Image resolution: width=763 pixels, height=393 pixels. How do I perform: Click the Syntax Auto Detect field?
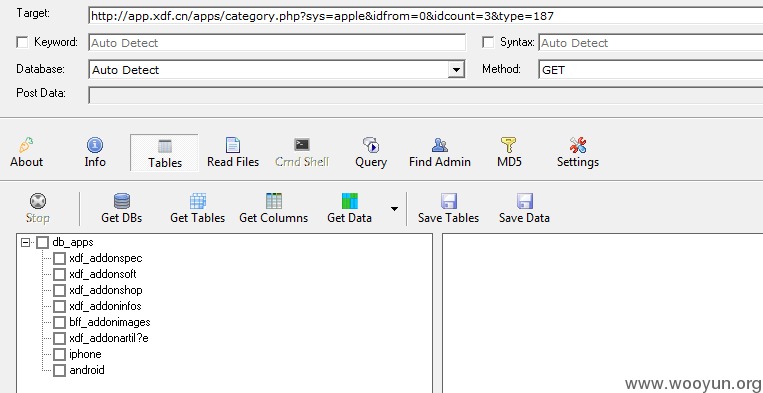click(x=651, y=43)
